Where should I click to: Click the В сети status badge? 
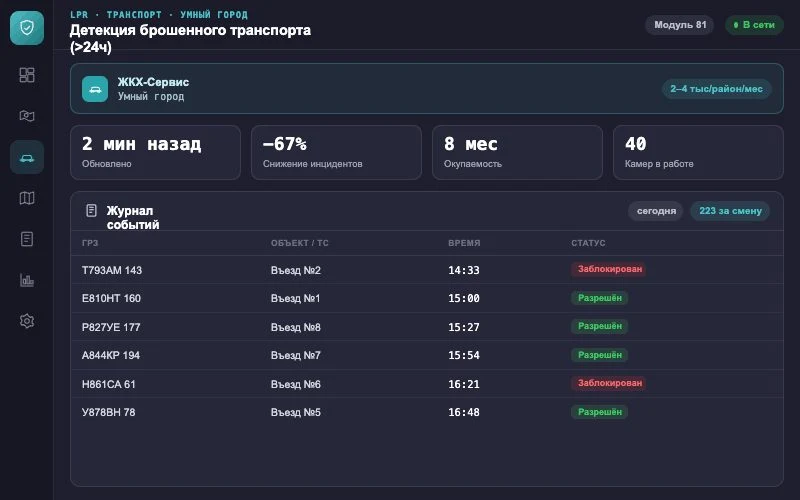754,24
